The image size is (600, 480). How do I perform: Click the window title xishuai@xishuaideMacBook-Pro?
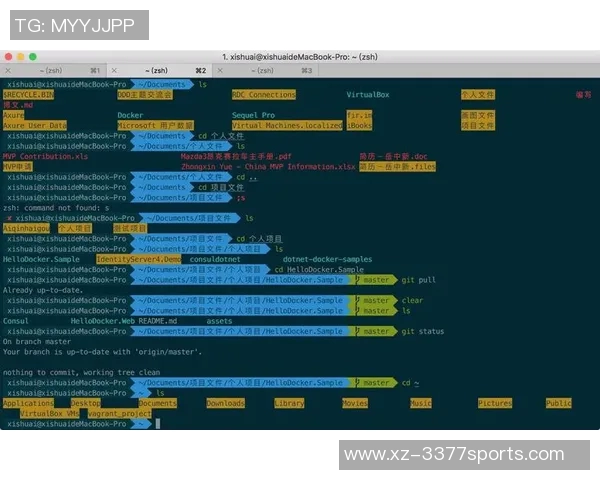tap(300, 57)
